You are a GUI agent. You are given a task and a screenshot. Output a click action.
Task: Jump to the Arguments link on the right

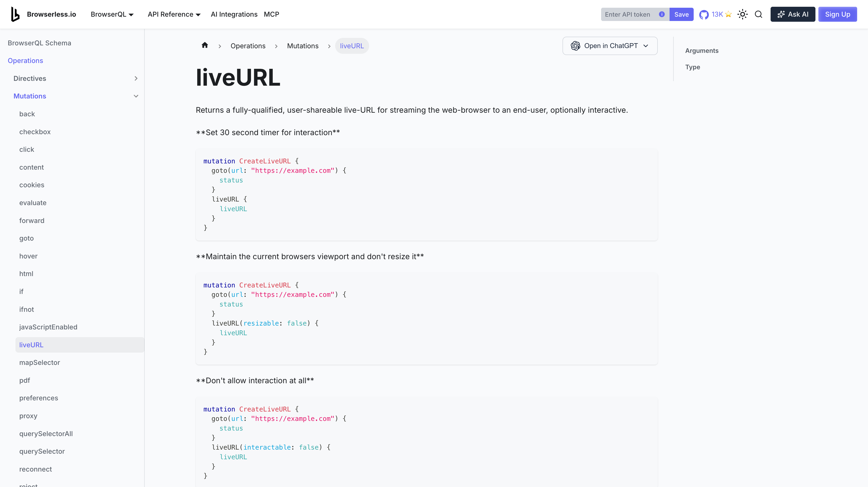click(x=702, y=51)
